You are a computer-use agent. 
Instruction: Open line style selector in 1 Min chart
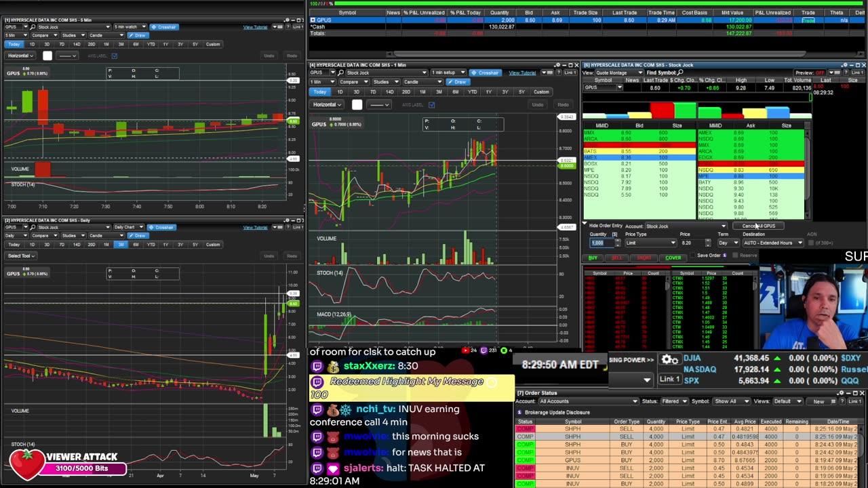(x=378, y=104)
